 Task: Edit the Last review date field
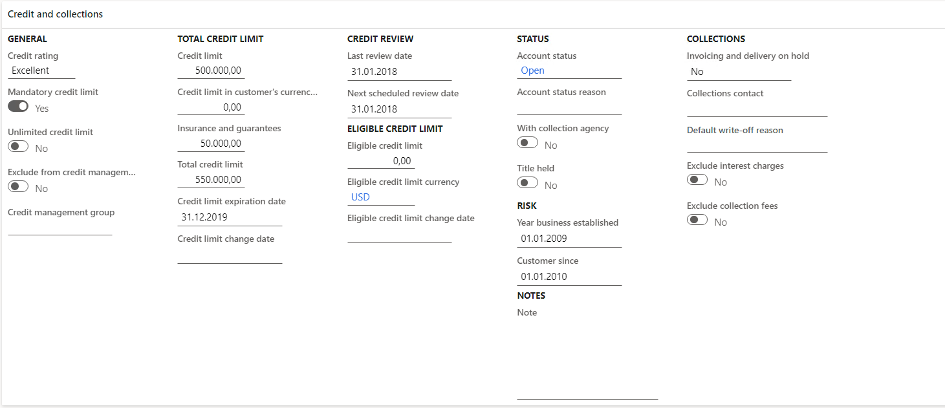398,72
